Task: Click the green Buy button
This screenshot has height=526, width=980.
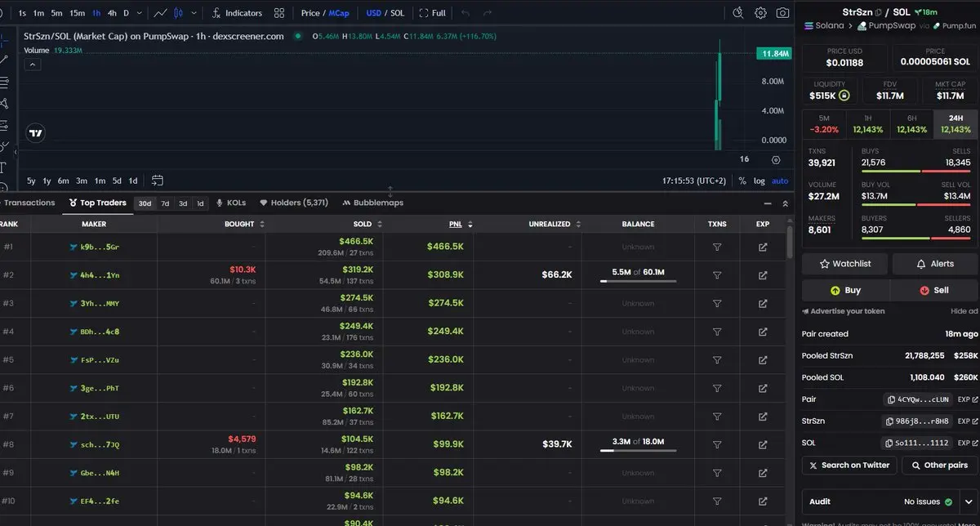Action: 845,290
